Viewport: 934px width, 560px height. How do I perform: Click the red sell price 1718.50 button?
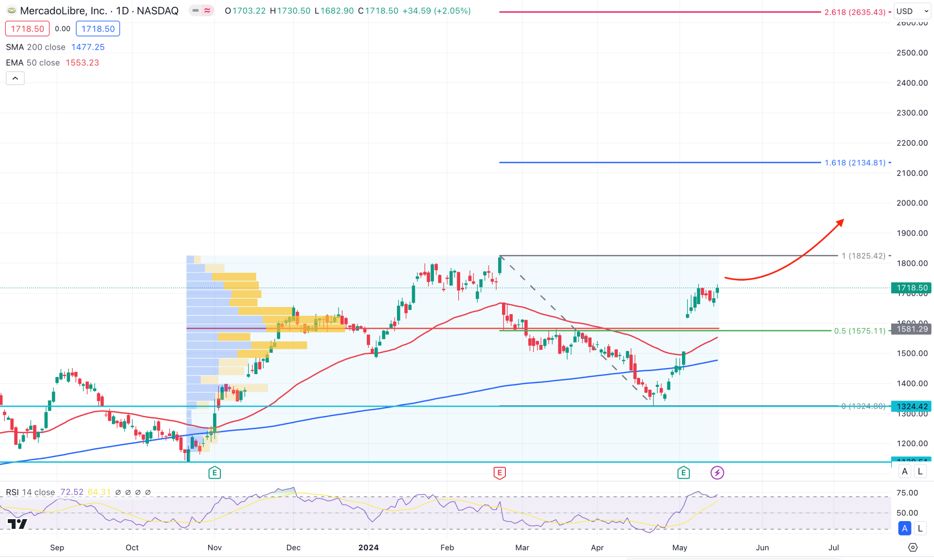(x=27, y=29)
